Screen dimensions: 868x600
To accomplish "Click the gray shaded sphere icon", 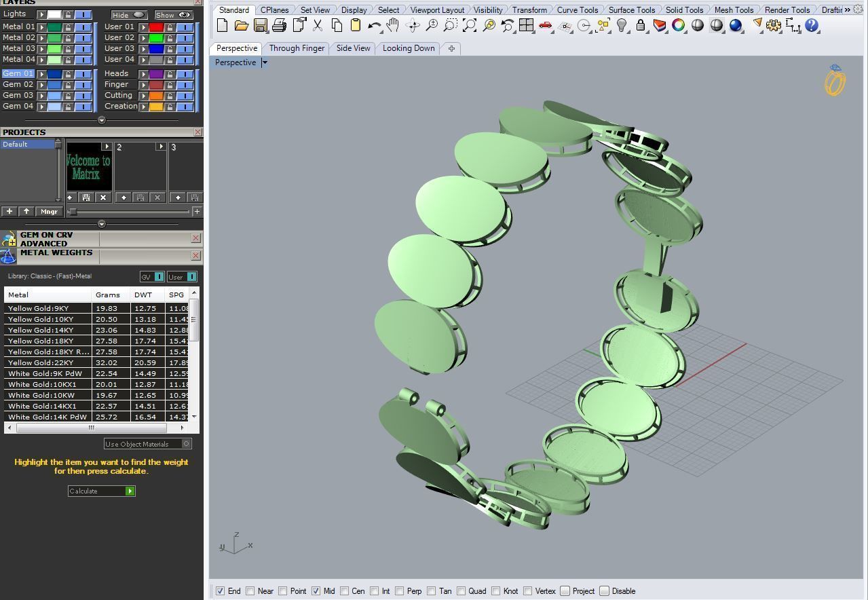I will click(698, 26).
